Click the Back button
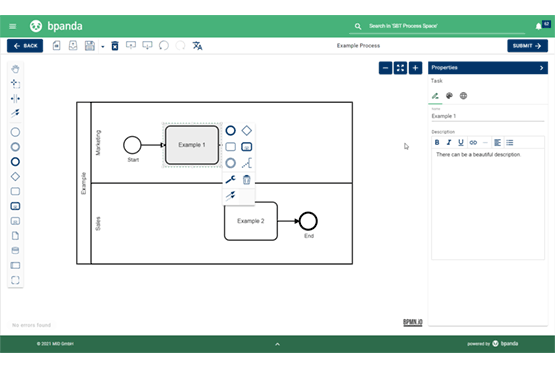The image size is (555, 369). point(25,46)
